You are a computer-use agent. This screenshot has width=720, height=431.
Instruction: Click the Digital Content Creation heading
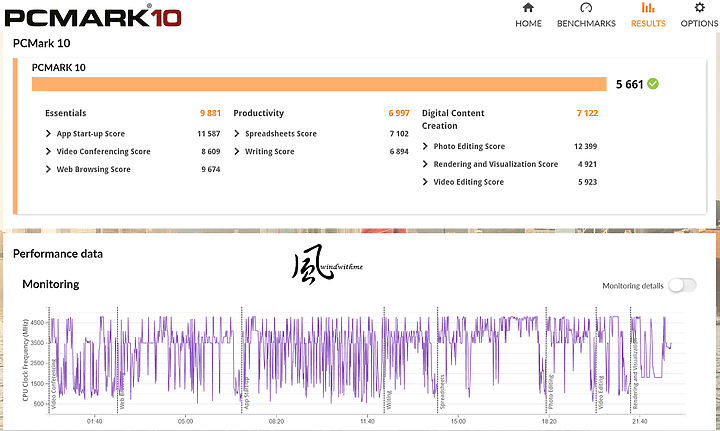(x=453, y=119)
